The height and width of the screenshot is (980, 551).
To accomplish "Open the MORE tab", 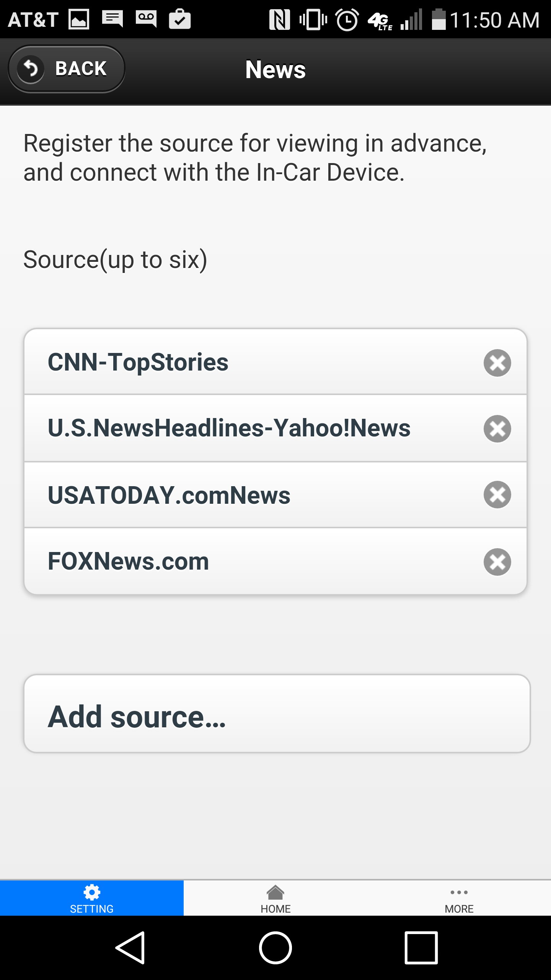I will click(459, 898).
